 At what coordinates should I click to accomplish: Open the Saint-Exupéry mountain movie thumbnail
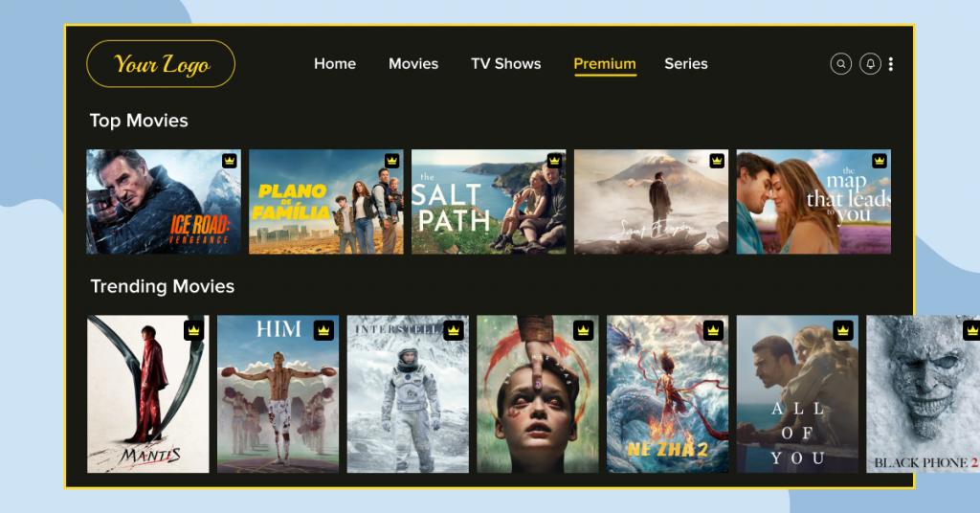651,202
